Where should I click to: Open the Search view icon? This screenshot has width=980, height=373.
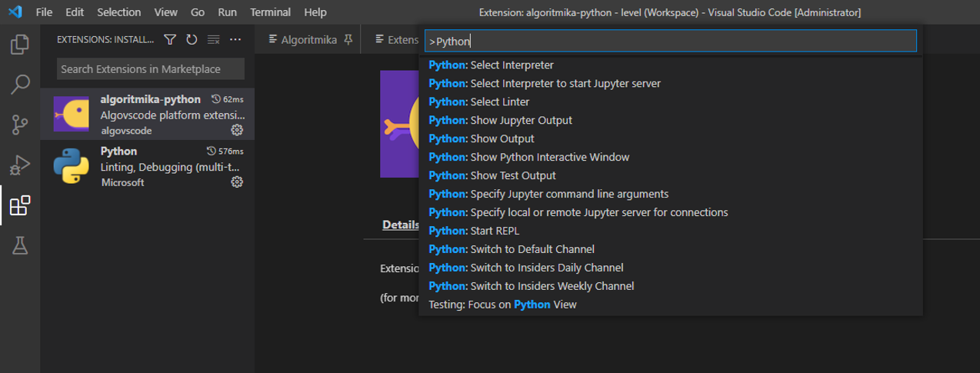20,84
